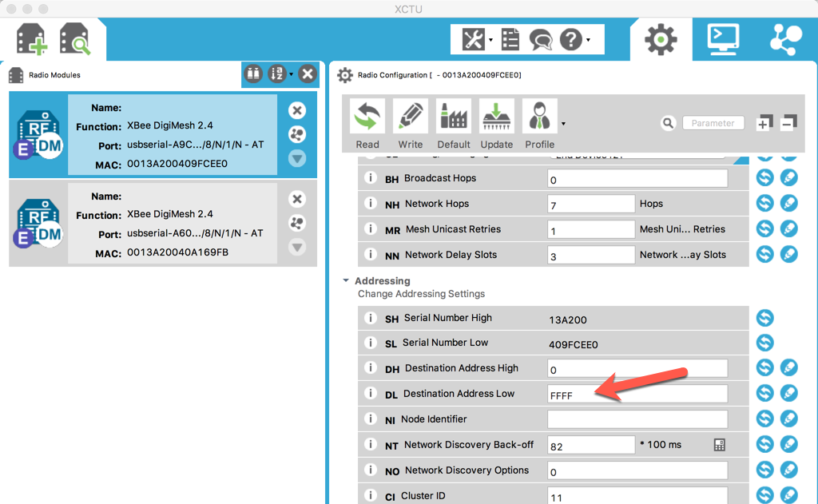The image size is (818, 504).
Task: Edit the Mesh Unicast Retries field
Action: 591,229
